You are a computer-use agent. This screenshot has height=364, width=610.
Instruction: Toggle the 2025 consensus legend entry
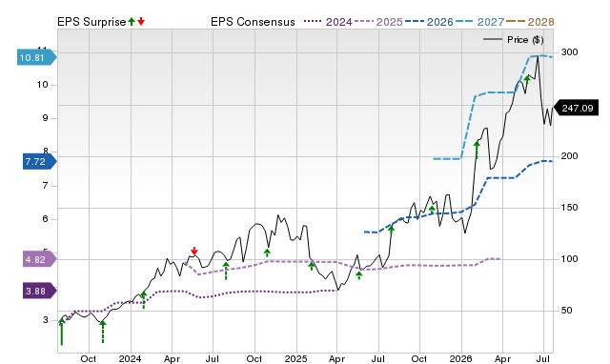point(378,22)
